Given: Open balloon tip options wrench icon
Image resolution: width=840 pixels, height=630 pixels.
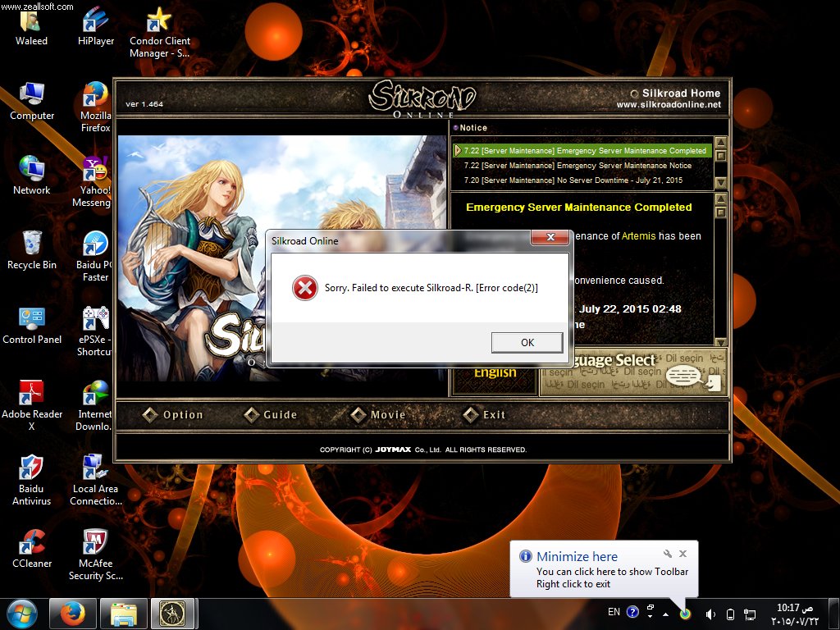Looking at the screenshot, I should (x=668, y=554).
